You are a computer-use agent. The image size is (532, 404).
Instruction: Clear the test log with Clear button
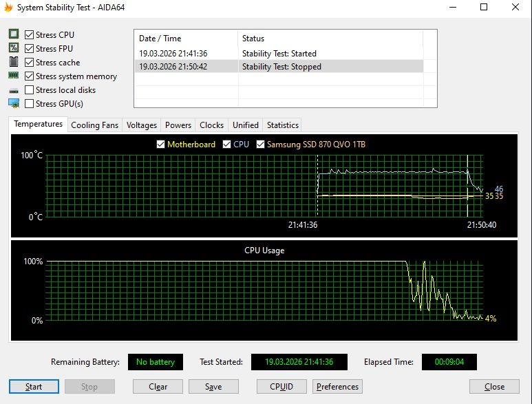click(x=158, y=387)
